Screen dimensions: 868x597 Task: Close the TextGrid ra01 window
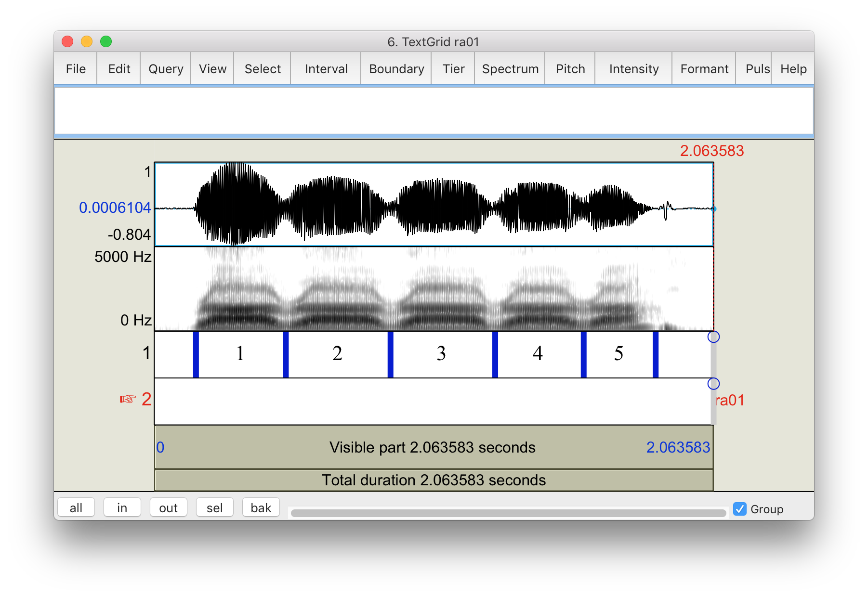point(67,41)
